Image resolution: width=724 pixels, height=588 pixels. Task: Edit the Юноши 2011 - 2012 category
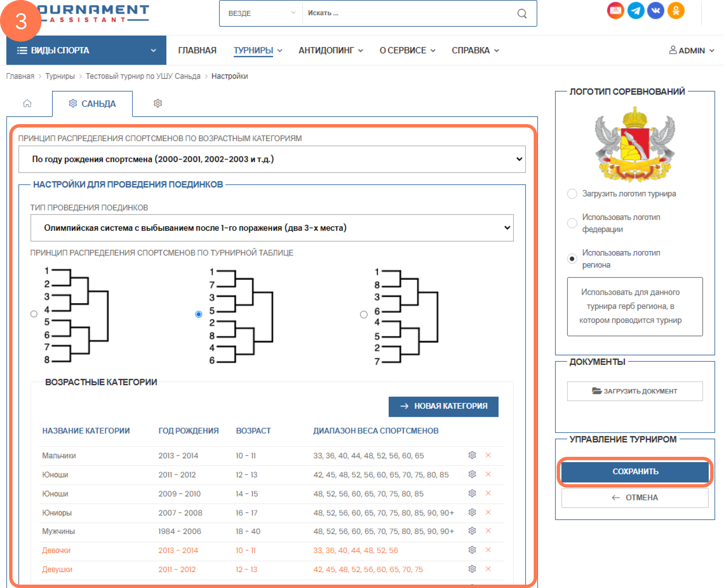point(472,474)
